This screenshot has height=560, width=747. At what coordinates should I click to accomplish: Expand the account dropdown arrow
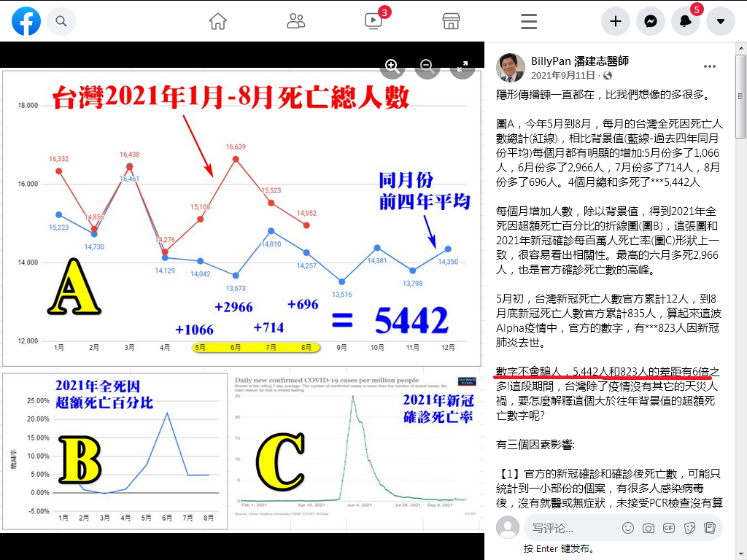click(x=720, y=21)
